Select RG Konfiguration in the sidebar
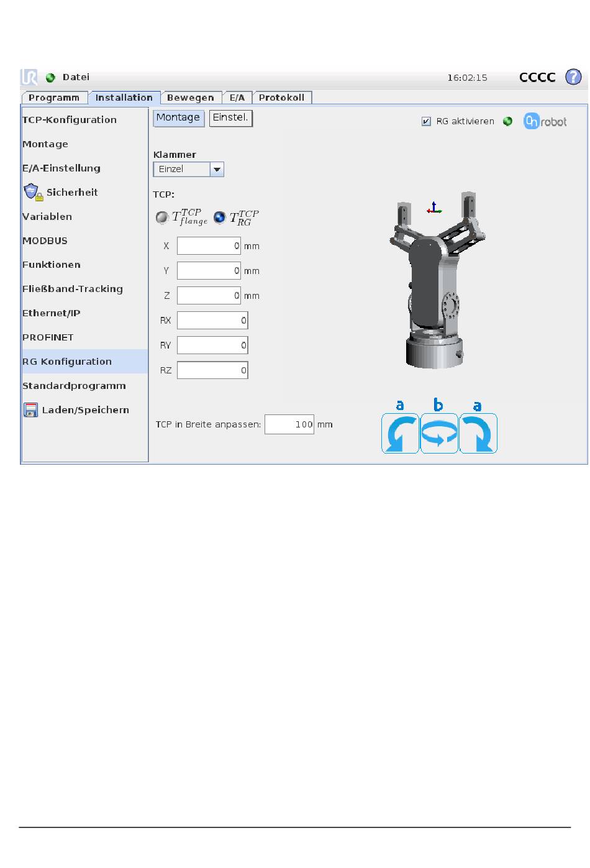Viewport: 590px width, 868px height. coord(84,362)
